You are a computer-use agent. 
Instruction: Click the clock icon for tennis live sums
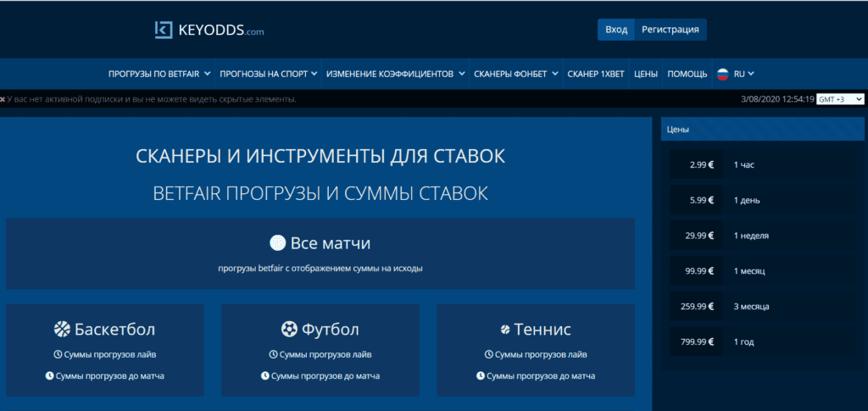click(x=488, y=354)
